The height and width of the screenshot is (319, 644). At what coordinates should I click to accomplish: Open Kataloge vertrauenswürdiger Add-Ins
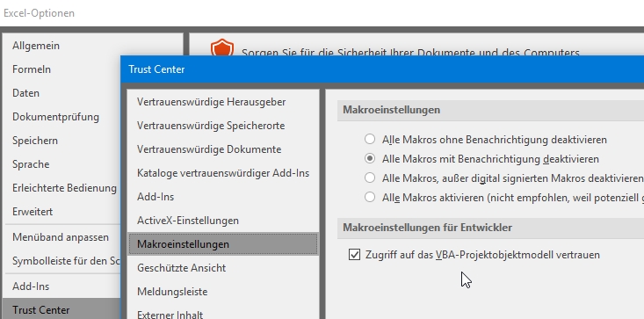click(x=223, y=173)
